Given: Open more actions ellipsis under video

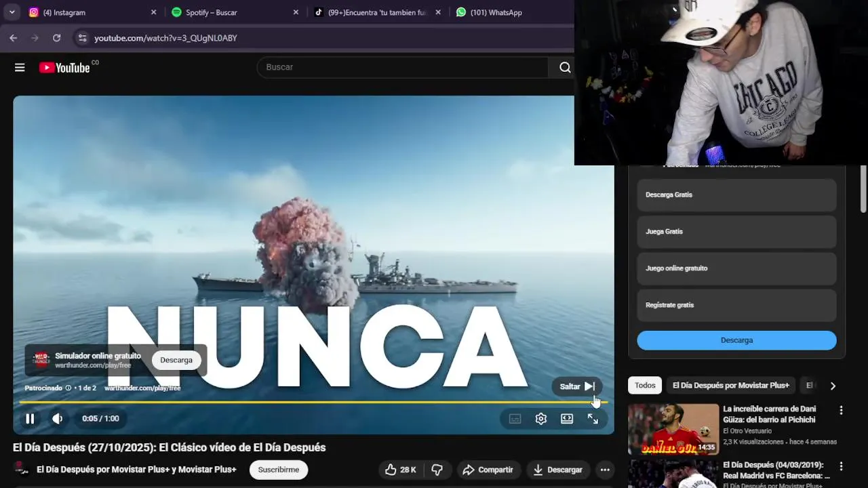Looking at the screenshot, I should 605,470.
